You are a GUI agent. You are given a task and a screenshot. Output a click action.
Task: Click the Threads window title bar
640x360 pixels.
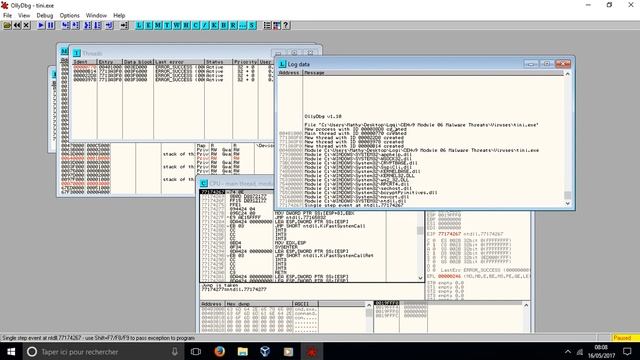tap(171, 53)
